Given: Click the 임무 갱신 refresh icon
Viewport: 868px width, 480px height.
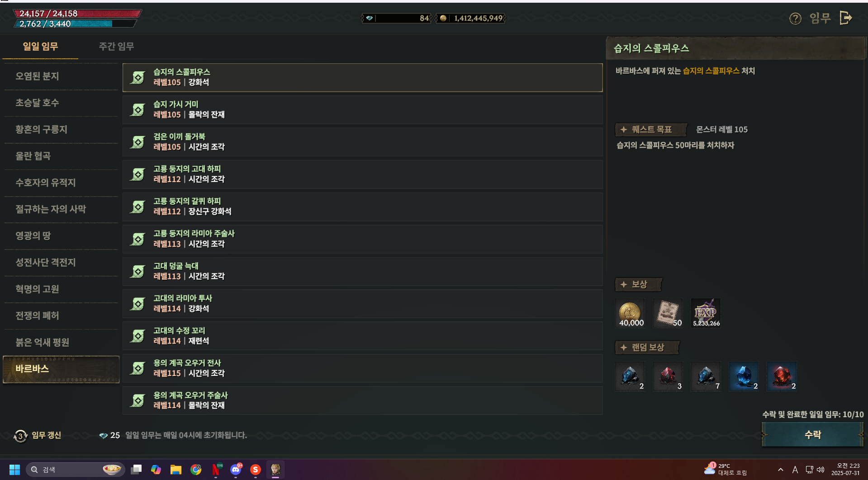Looking at the screenshot, I should click(20, 436).
